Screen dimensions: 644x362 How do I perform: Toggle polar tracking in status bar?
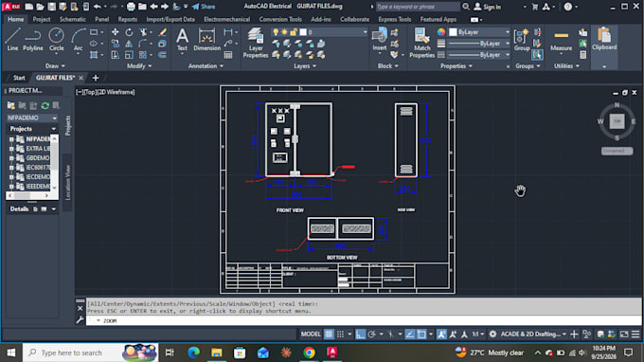[x=371, y=335]
